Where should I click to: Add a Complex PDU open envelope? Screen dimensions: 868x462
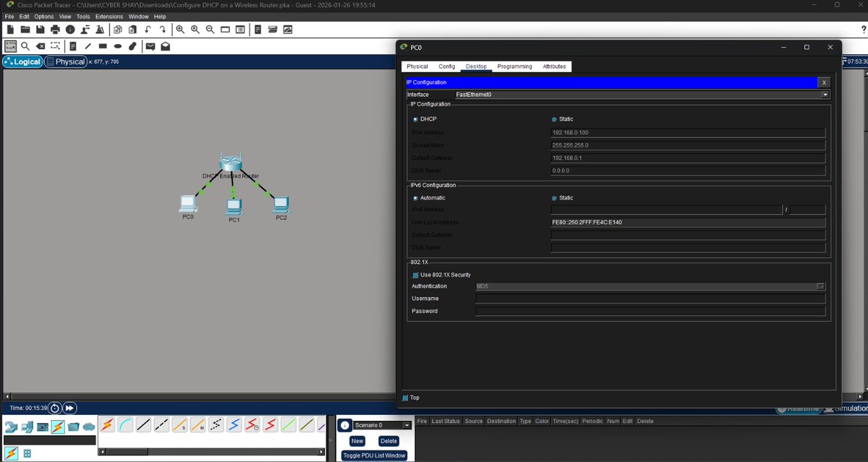coord(166,46)
